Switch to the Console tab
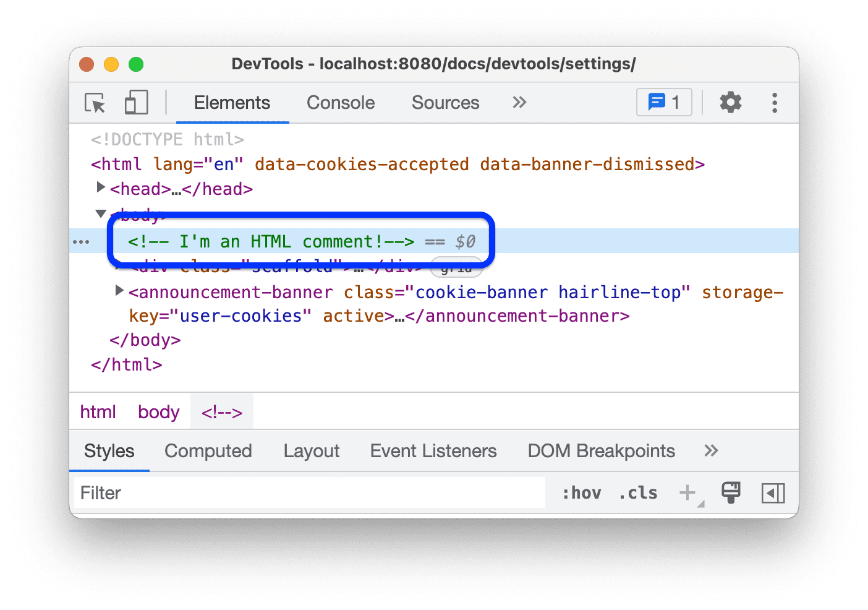Image resolution: width=868 pixels, height=610 pixels. point(340,103)
